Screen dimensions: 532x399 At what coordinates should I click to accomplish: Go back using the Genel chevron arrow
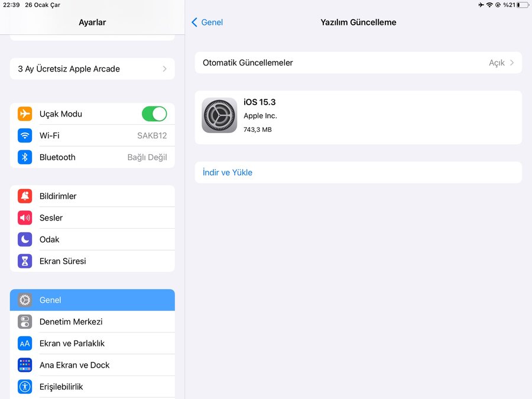194,22
